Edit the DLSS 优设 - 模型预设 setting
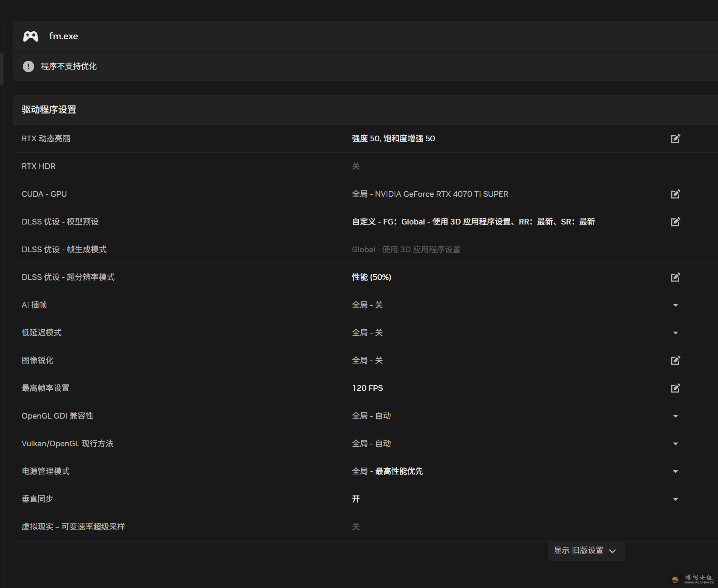The width and height of the screenshot is (718, 588). click(x=675, y=222)
